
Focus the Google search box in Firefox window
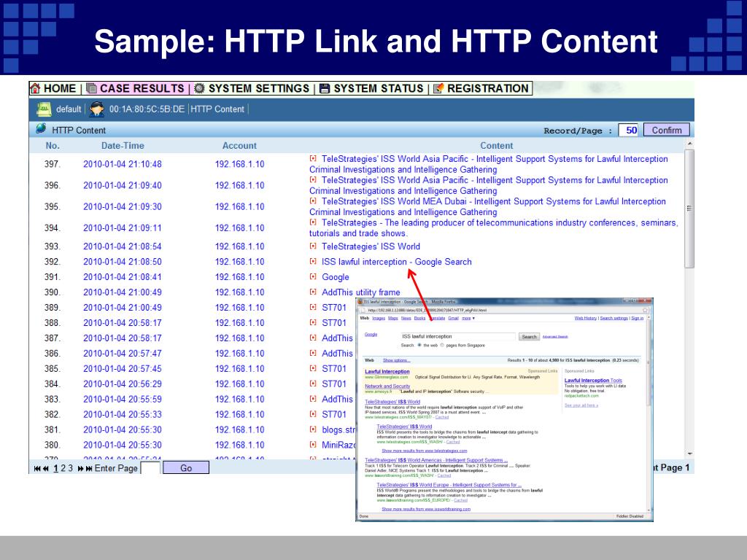457,336
